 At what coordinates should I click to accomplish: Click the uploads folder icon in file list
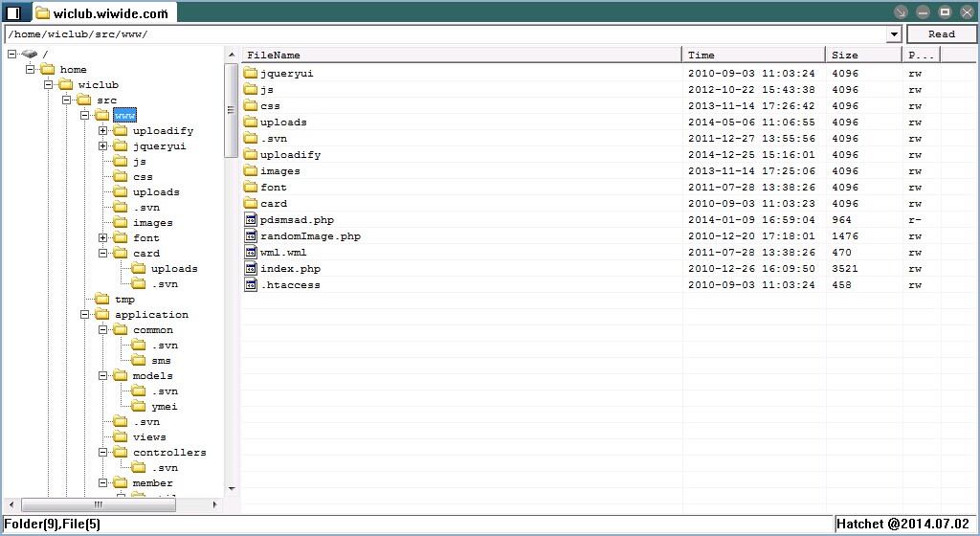pos(251,122)
